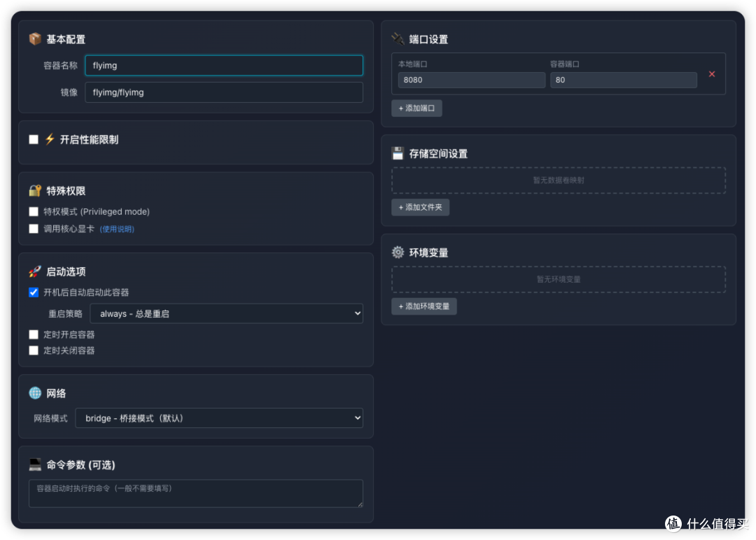Click the 网络模式 label
The height and width of the screenshot is (540, 756).
[50, 418]
